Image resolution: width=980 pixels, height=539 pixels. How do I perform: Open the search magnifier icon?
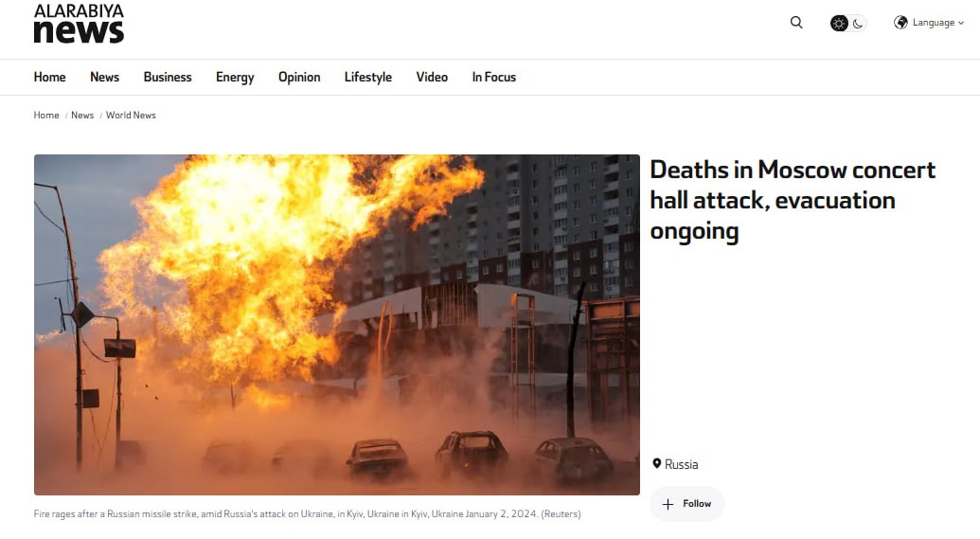click(x=796, y=23)
